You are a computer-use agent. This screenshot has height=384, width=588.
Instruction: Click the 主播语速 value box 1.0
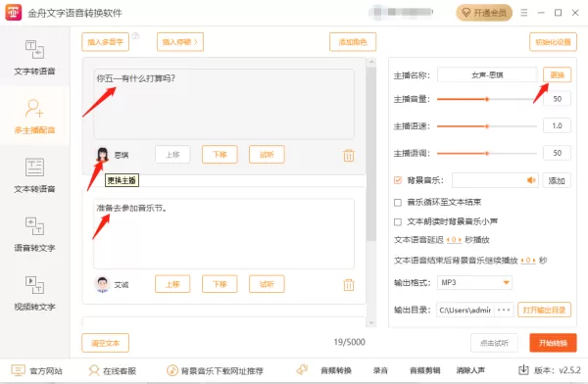[557, 125]
